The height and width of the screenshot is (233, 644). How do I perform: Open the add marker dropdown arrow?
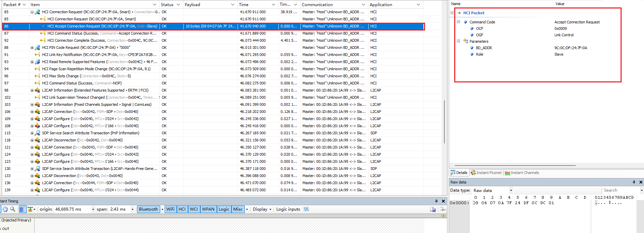click(x=34, y=209)
